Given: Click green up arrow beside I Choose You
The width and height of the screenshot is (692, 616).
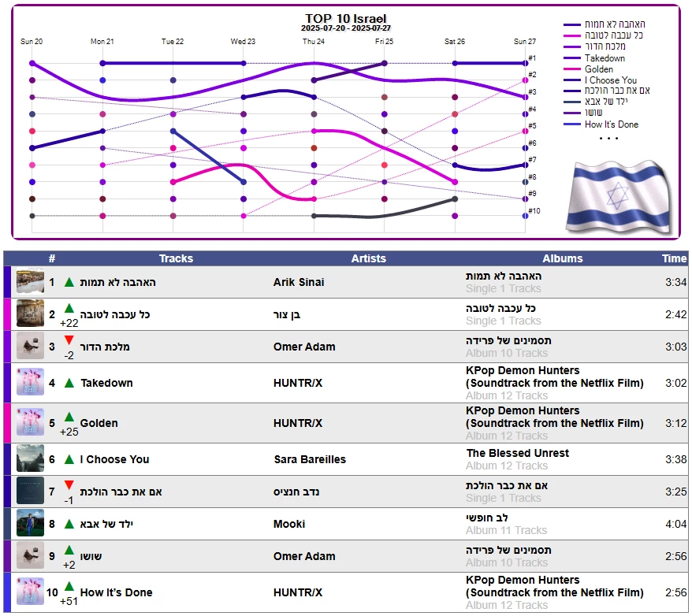Looking at the screenshot, I should 69,459.
